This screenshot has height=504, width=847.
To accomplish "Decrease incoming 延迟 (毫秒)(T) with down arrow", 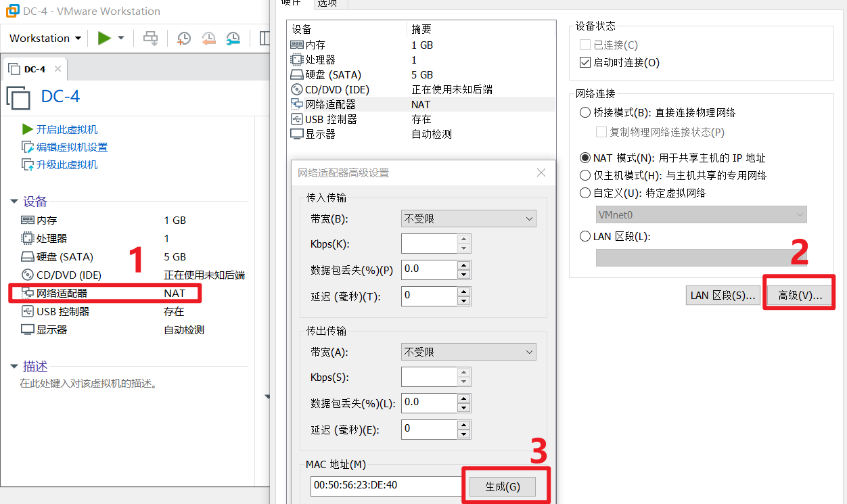I will coord(463,300).
